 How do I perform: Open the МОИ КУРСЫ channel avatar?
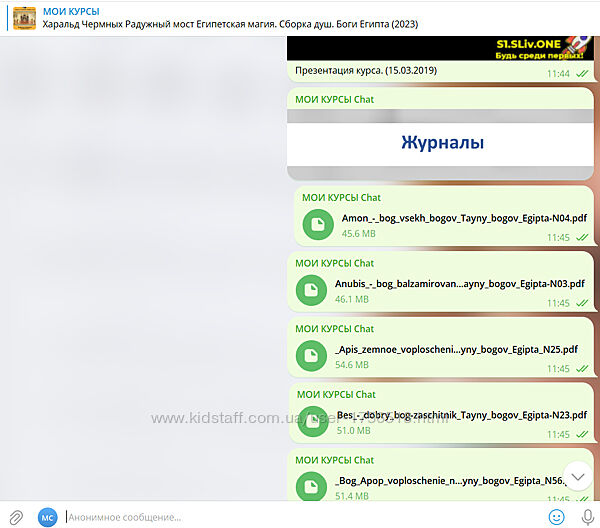(24, 17)
